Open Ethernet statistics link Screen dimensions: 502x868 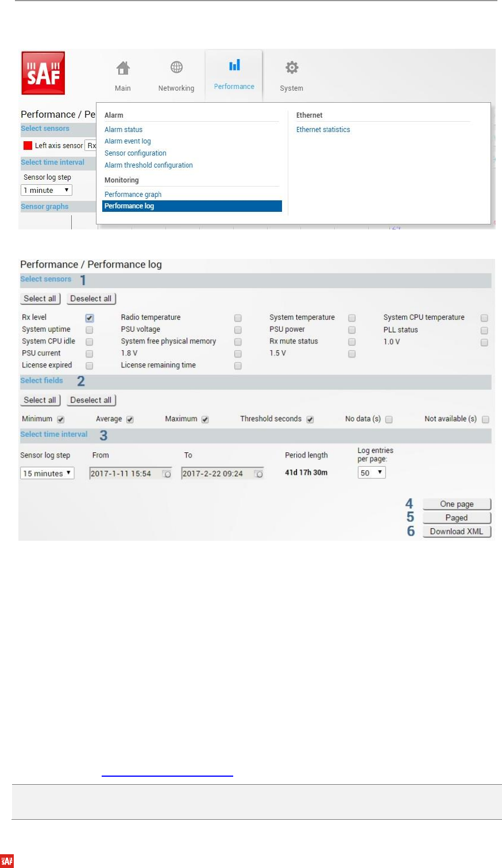click(323, 130)
